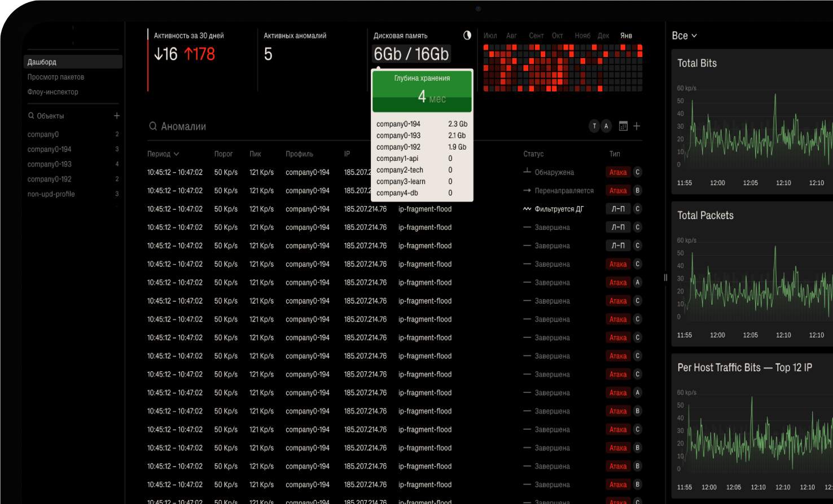This screenshot has width=833, height=504.
Task: Click the Л-П tag in Фильтруется ДГ row
Action: click(618, 209)
